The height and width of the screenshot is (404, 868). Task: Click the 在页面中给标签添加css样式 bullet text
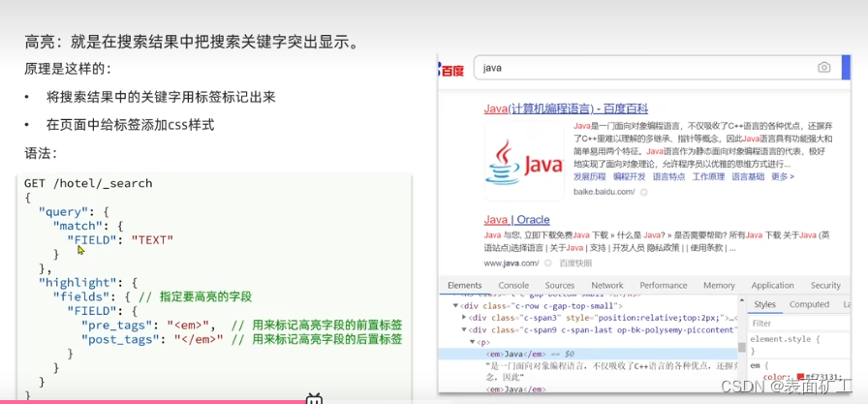[131, 125]
